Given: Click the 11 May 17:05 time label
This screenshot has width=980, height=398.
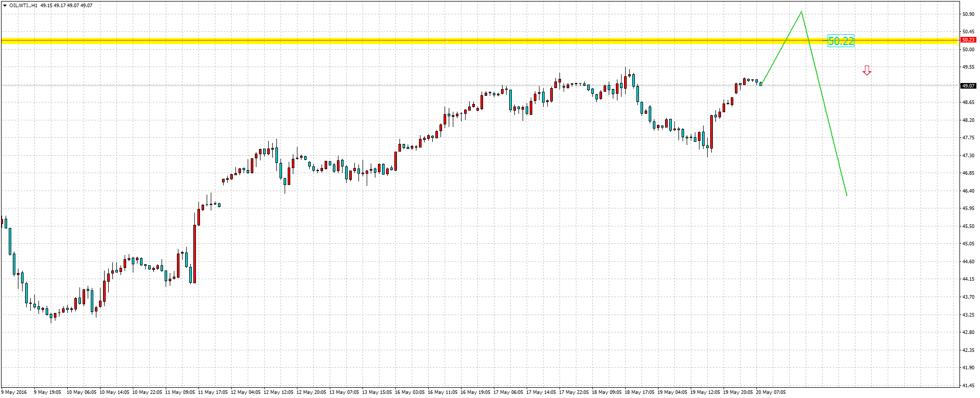Looking at the screenshot, I should click(x=213, y=392).
